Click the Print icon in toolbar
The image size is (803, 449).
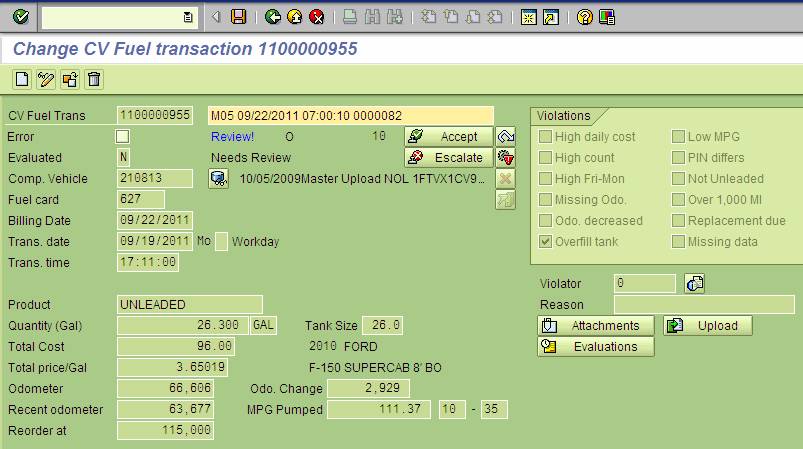pos(350,17)
